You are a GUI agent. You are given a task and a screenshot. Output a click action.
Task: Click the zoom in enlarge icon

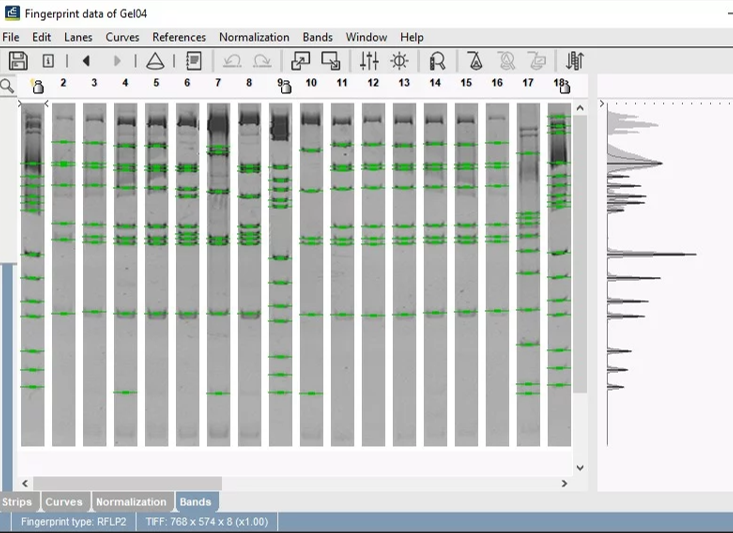click(x=300, y=61)
